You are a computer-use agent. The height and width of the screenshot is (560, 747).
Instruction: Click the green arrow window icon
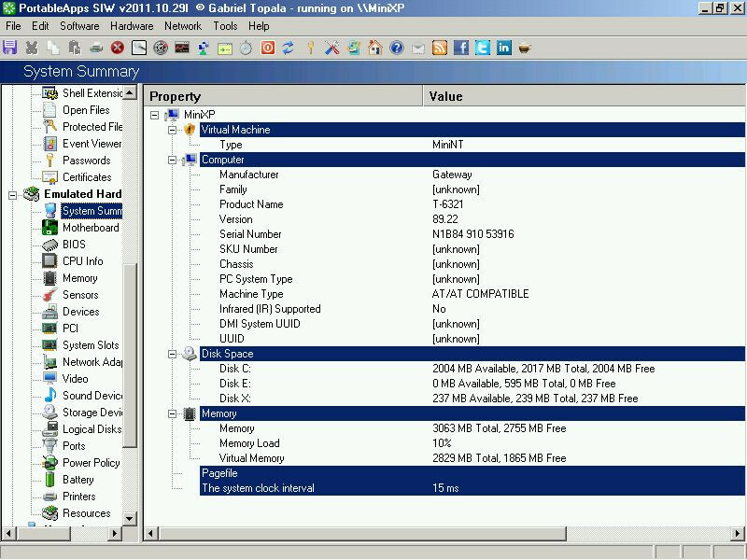[x=225, y=49]
